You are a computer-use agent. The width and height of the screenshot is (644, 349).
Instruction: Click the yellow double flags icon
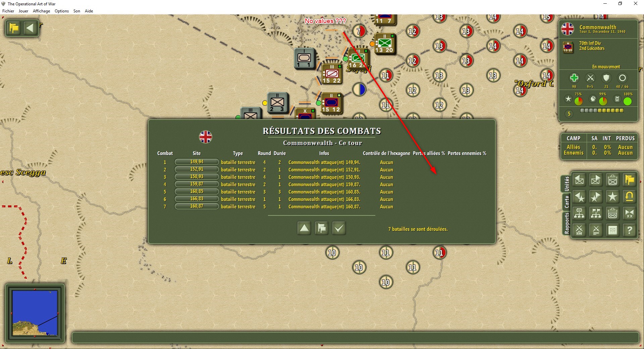629,180
